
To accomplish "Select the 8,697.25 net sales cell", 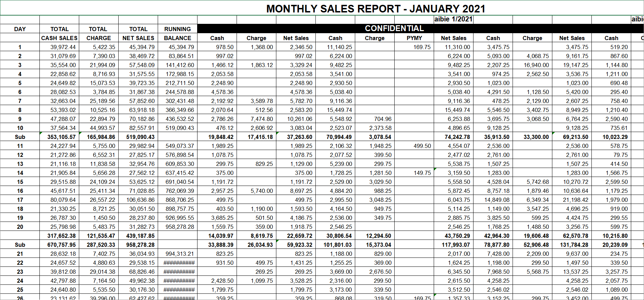I will 296,191.
